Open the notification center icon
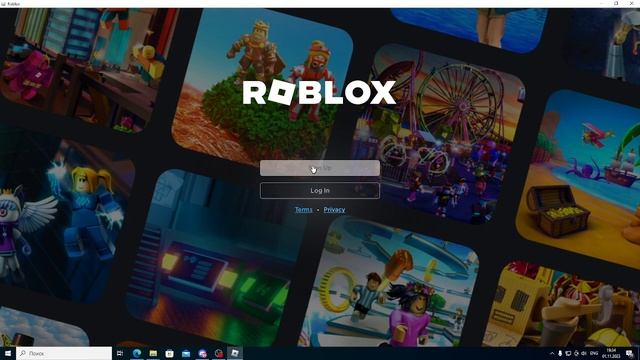This screenshot has height=360, width=640. [x=630, y=353]
